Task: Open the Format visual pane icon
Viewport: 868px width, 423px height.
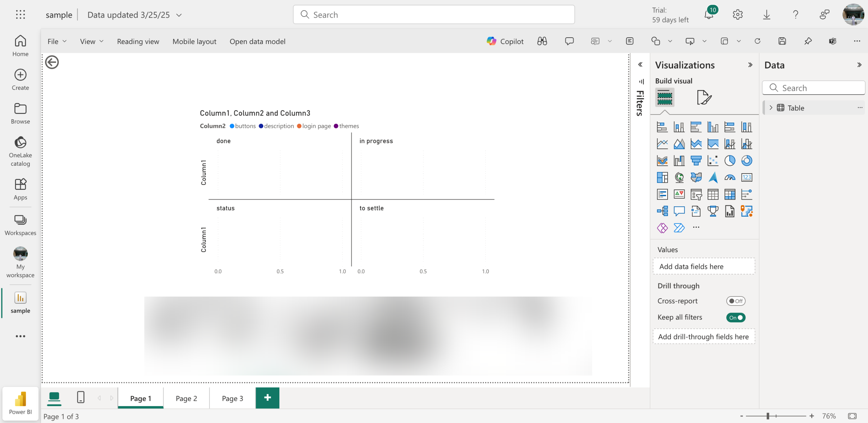Action: click(704, 98)
